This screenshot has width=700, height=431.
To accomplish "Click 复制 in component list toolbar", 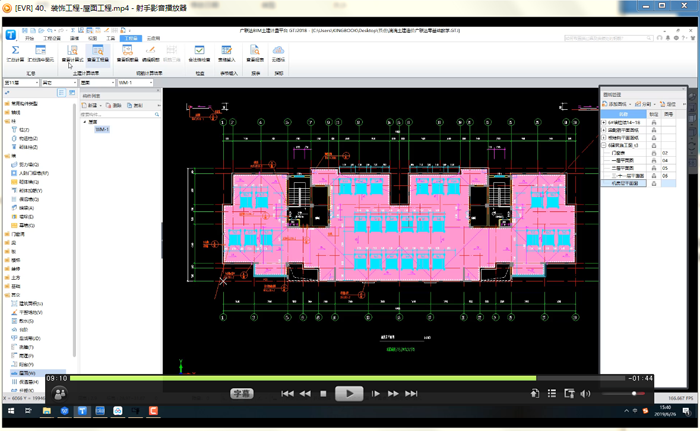I will [x=135, y=105].
